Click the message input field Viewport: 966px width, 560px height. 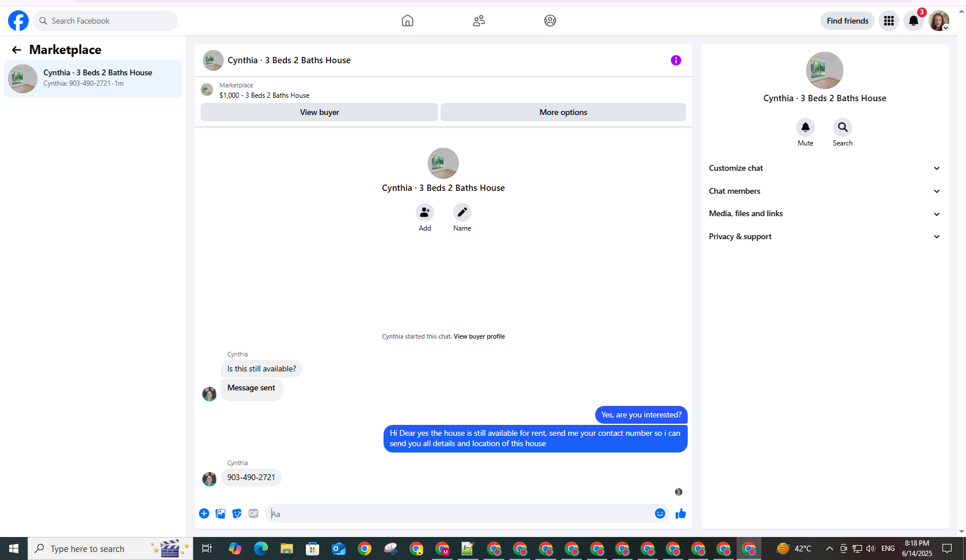click(x=460, y=513)
